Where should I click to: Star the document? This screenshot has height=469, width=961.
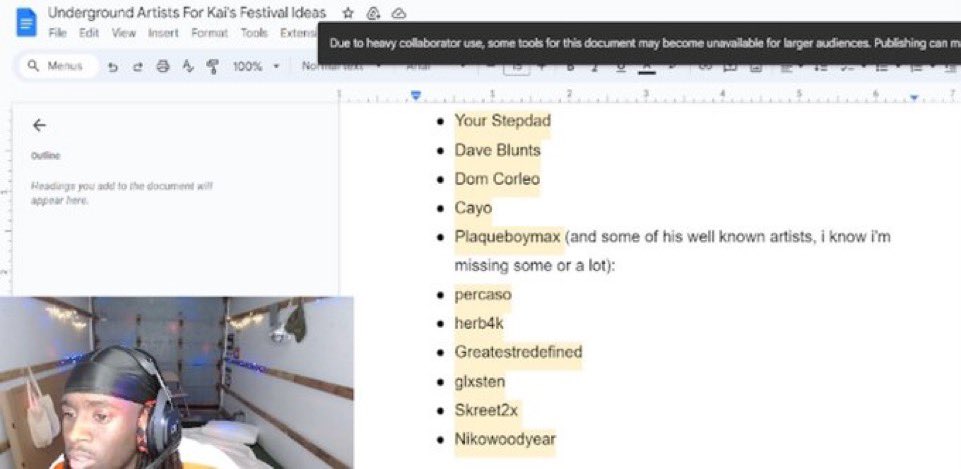pyautogui.click(x=348, y=13)
